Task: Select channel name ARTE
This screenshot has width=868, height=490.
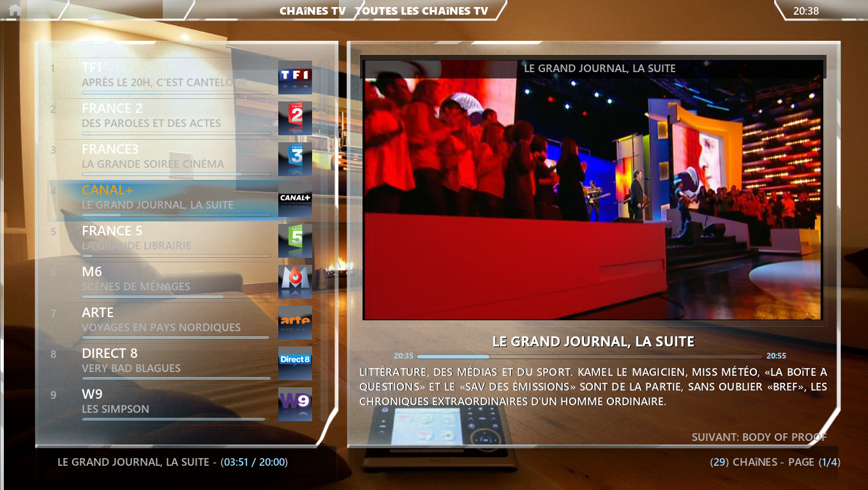Action: pos(98,313)
